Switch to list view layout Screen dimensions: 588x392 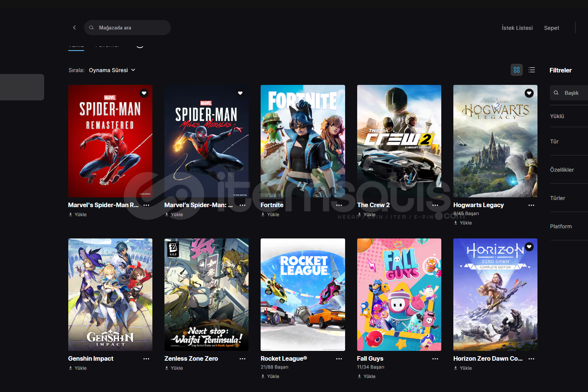click(x=532, y=70)
